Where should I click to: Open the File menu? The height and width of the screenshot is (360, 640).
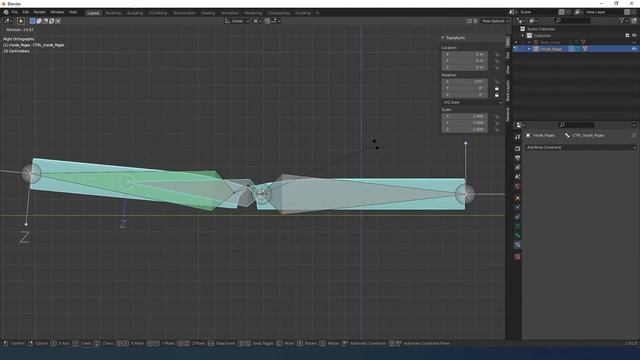pyautogui.click(x=15, y=12)
